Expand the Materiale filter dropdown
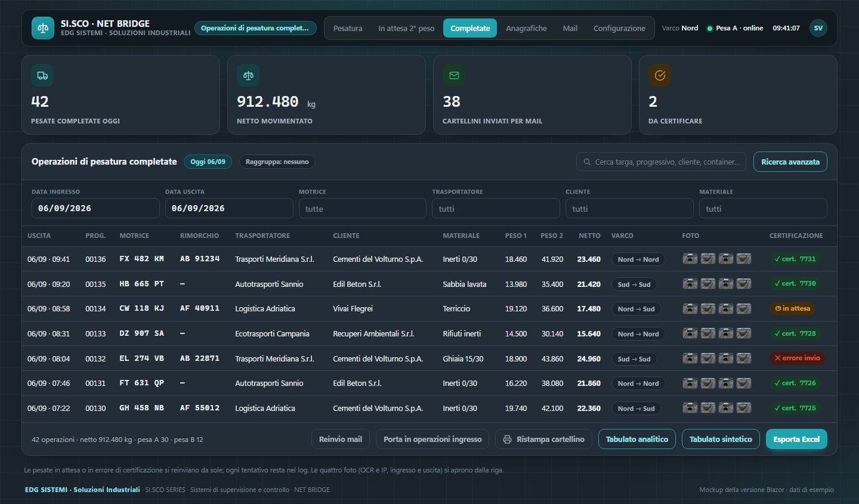 pyautogui.click(x=763, y=208)
